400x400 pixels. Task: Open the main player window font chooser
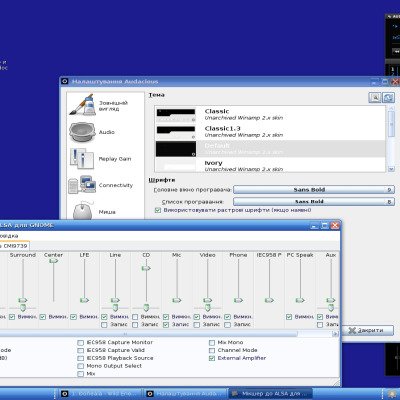pyautogui.click(x=314, y=190)
